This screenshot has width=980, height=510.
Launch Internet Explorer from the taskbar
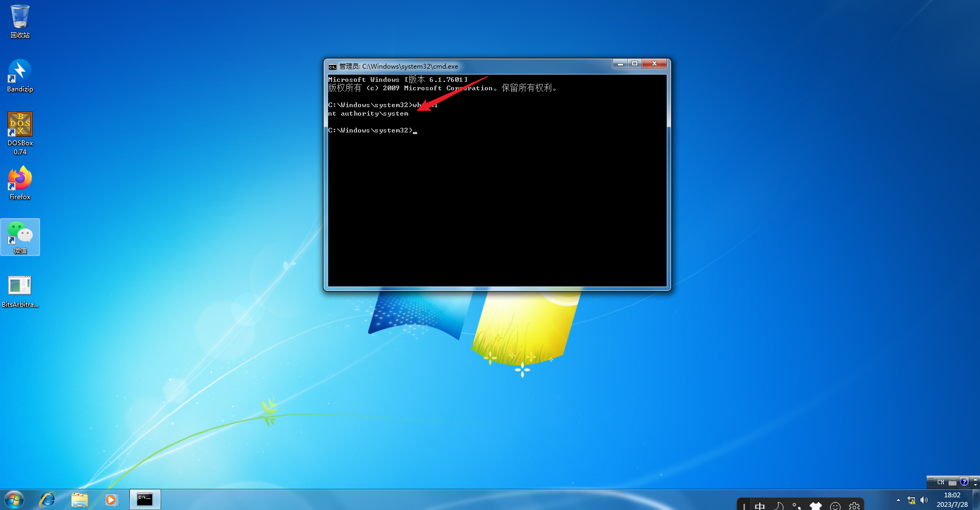coord(48,499)
